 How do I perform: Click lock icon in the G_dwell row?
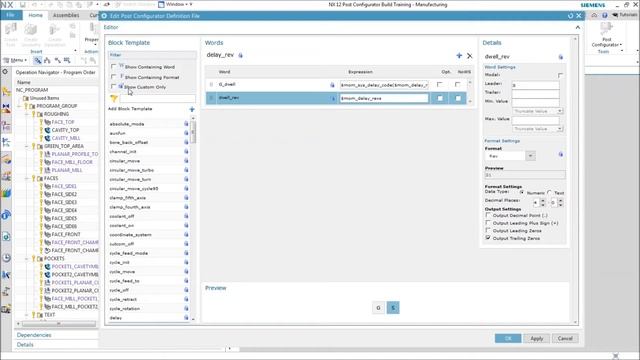[x=332, y=85]
